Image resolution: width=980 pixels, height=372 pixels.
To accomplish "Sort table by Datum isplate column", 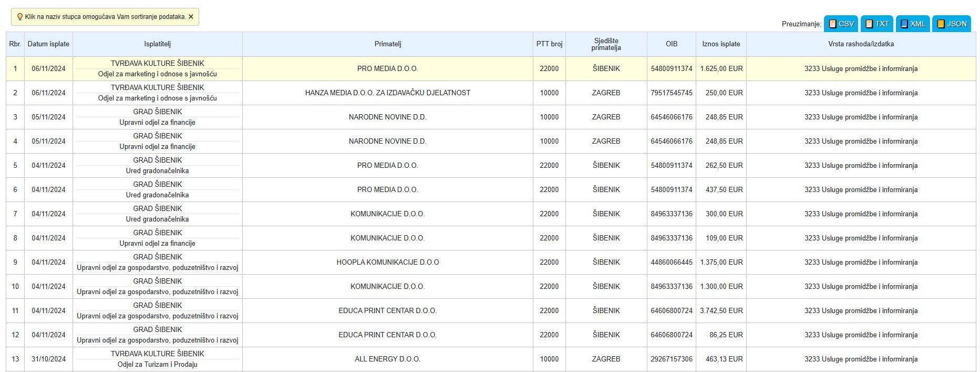I will point(48,44).
